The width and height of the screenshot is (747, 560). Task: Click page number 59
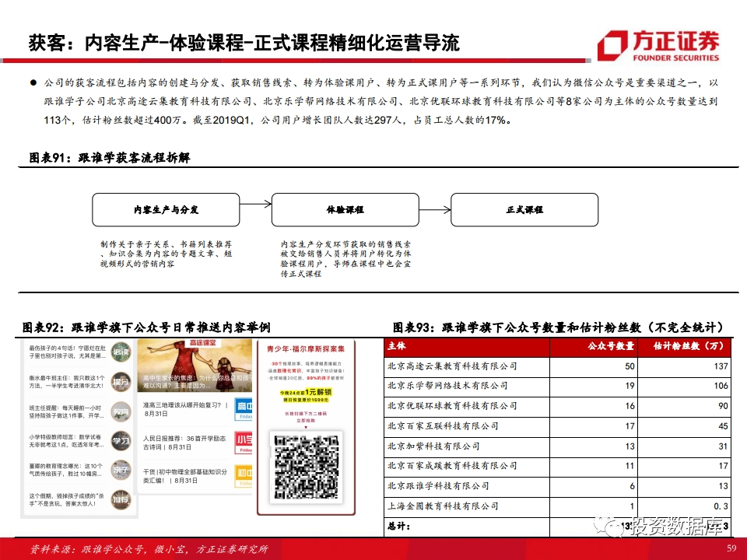731,548
